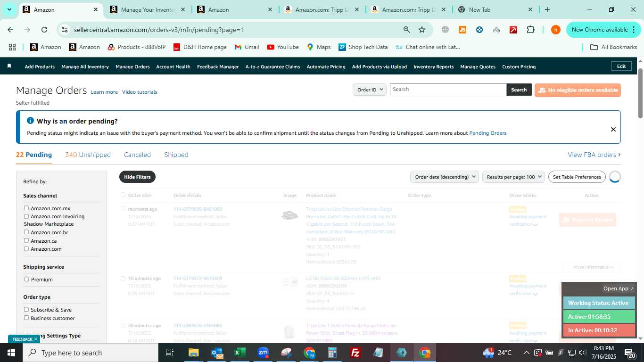Open Manage All Inventory menu item
Viewport: 644px width, 362px height.
point(85,66)
